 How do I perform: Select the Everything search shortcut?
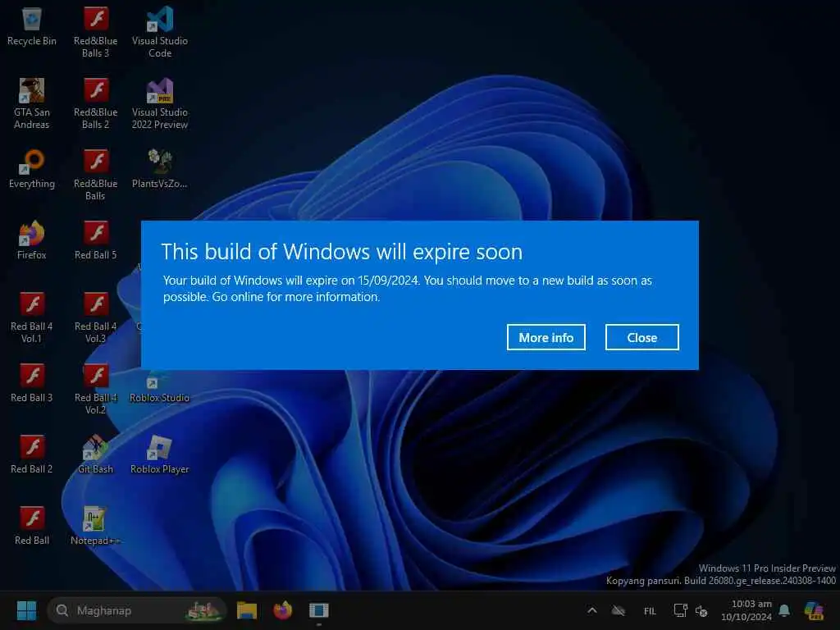[x=32, y=168]
